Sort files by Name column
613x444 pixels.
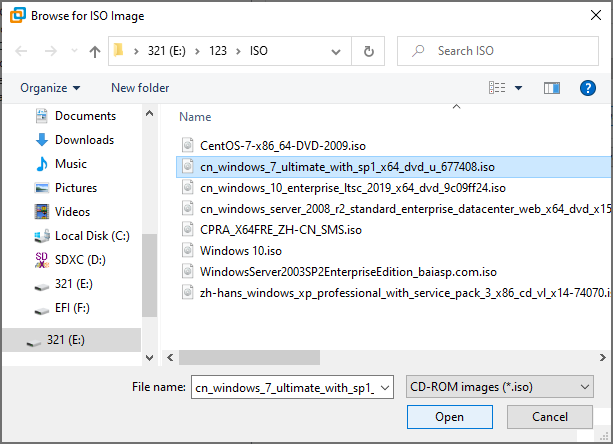tap(195, 117)
